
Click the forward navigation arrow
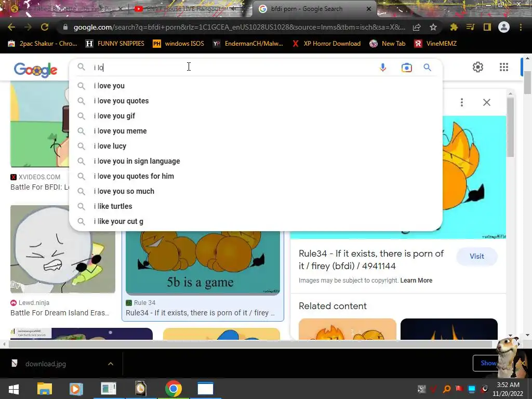pyautogui.click(x=28, y=27)
